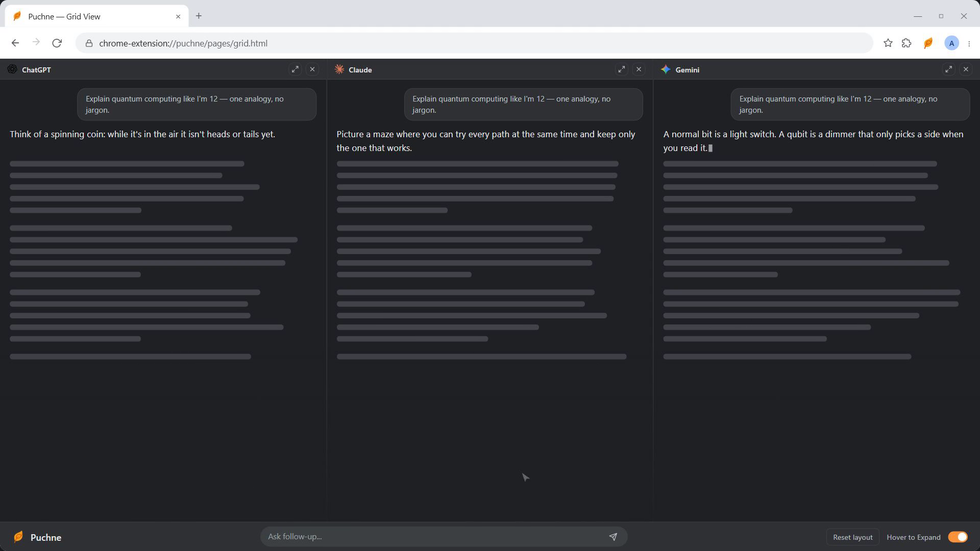This screenshot has height=551, width=980.
Task: Close the Puchne — Grid View tab
Action: tap(178, 16)
